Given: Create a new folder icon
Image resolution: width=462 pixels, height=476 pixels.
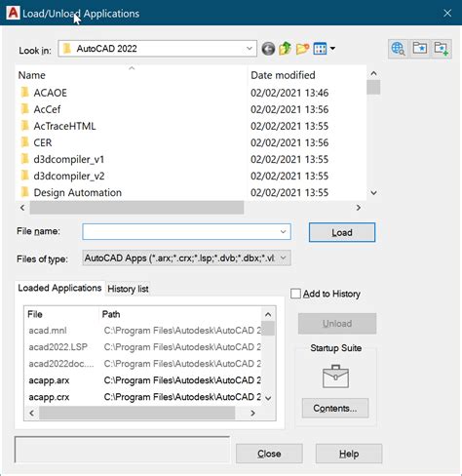Looking at the screenshot, I should (x=302, y=49).
